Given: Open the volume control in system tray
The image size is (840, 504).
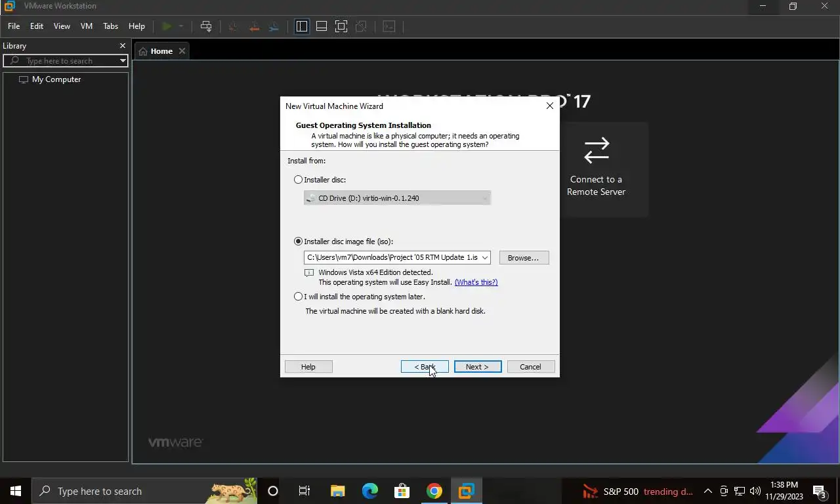Looking at the screenshot, I should tap(755, 491).
